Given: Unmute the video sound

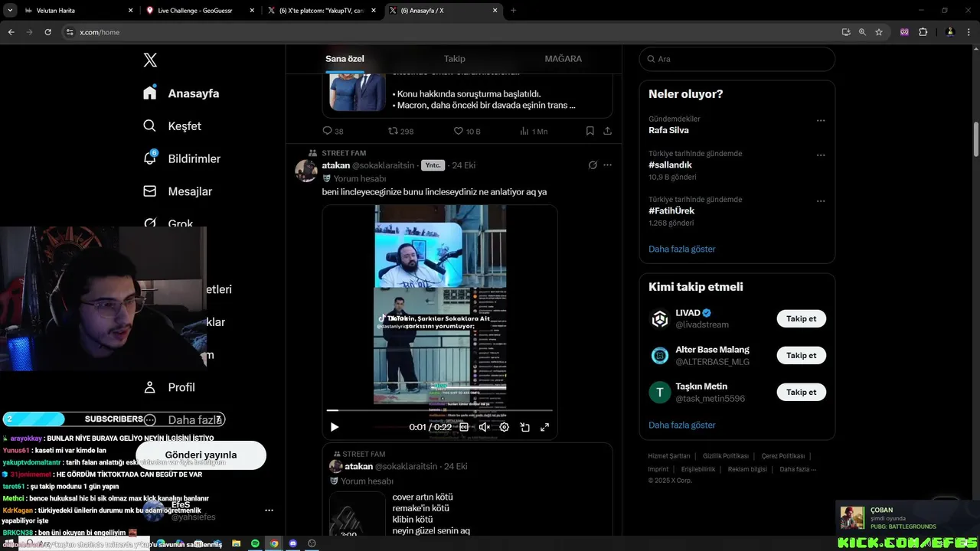Looking at the screenshot, I should (484, 427).
